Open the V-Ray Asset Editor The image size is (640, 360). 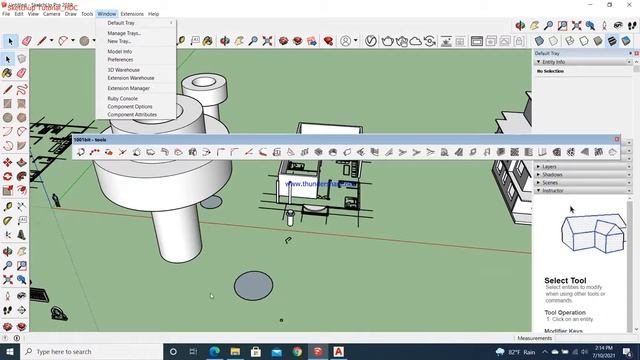371,41
